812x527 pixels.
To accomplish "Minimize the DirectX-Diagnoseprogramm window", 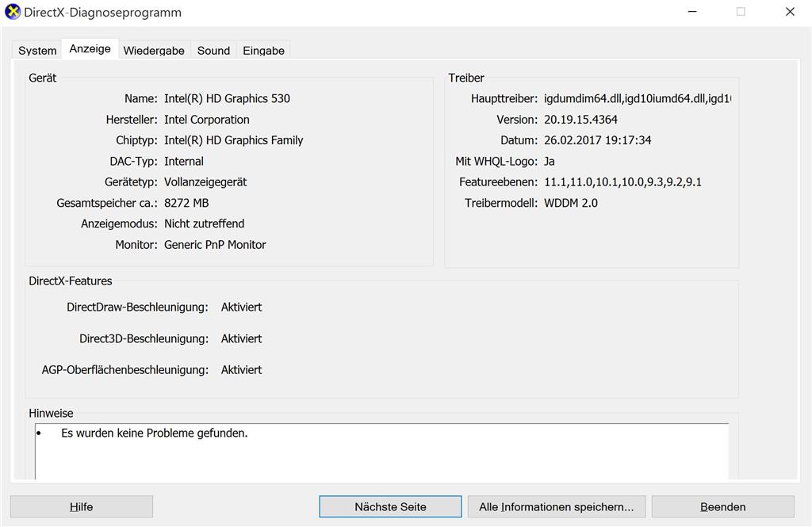I will click(691, 12).
